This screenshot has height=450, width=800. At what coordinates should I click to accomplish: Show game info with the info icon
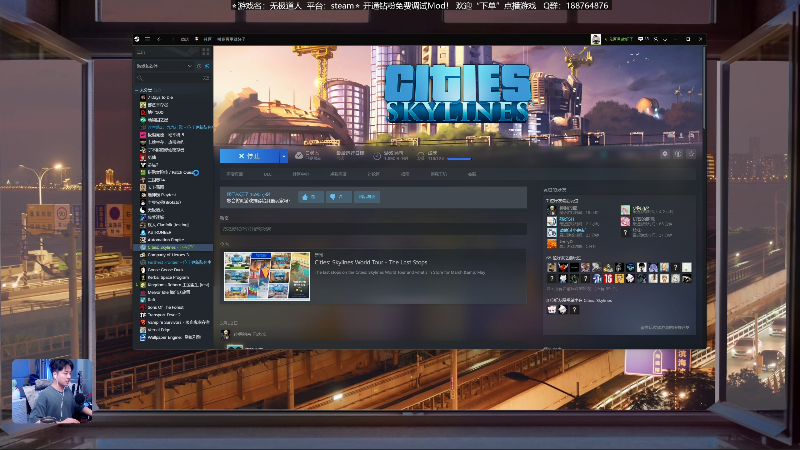pyautogui.click(x=678, y=154)
